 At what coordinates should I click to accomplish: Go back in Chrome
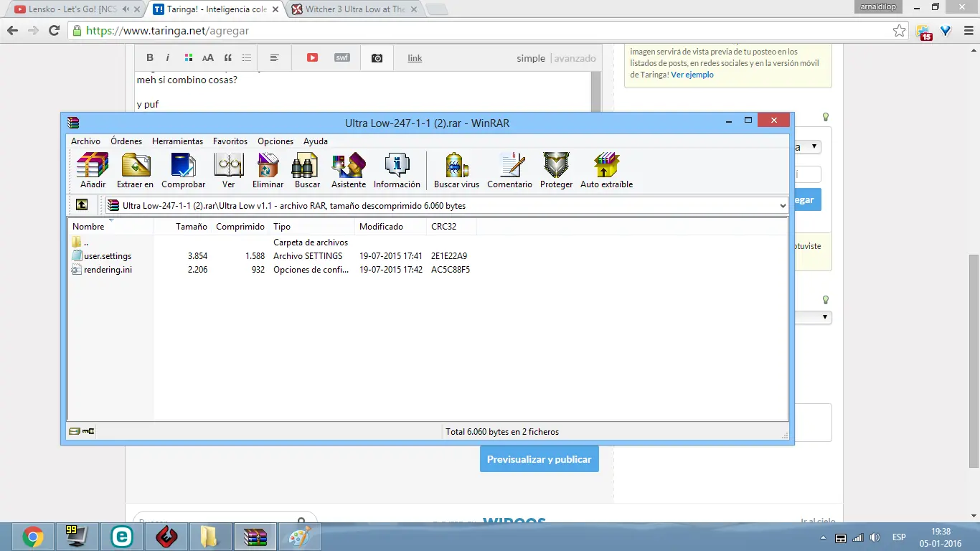point(12,31)
